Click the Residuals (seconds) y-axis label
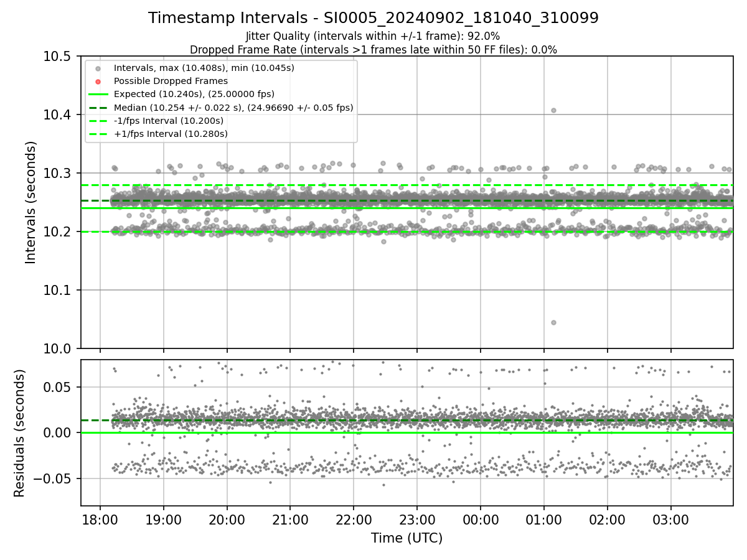This screenshot has height=560, width=747. (x=20, y=433)
